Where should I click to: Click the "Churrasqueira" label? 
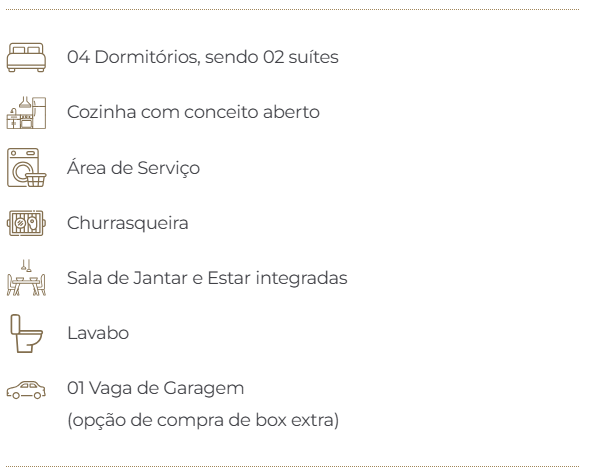click(115, 223)
